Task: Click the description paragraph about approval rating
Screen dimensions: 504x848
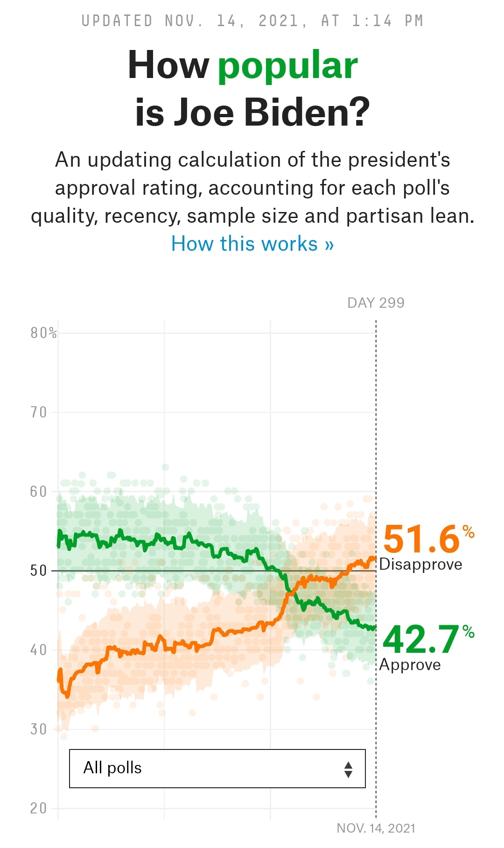Action: 252,188
